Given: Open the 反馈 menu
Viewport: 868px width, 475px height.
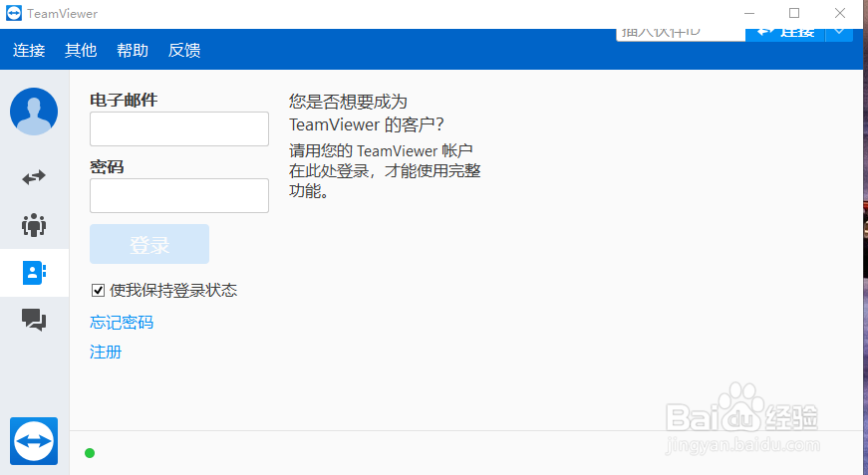Looking at the screenshot, I should (x=184, y=51).
